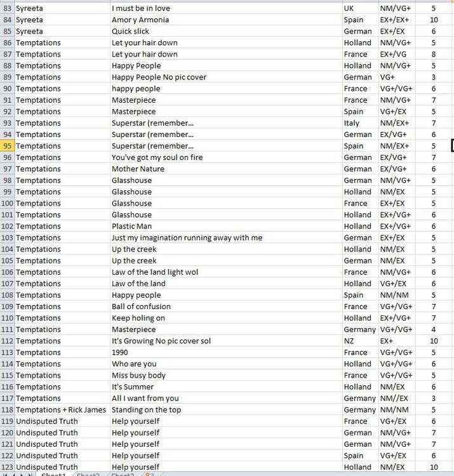
Task: Select the 'Amor y Armonia' title cell
Action: point(225,20)
